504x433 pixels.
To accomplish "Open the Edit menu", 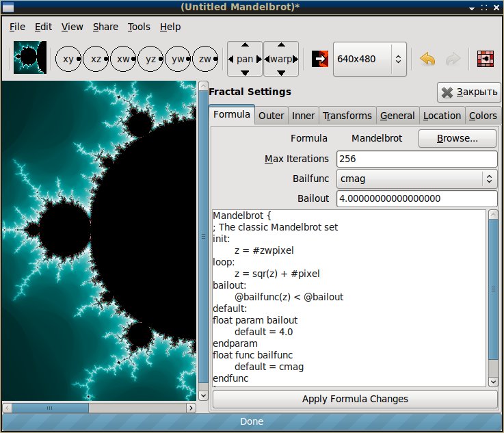I will tap(43, 27).
